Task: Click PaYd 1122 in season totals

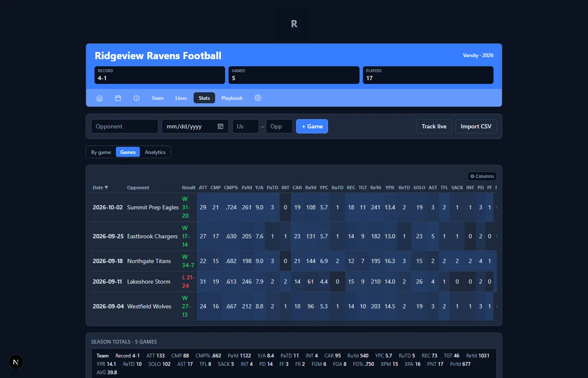Action: coord(239,356)
